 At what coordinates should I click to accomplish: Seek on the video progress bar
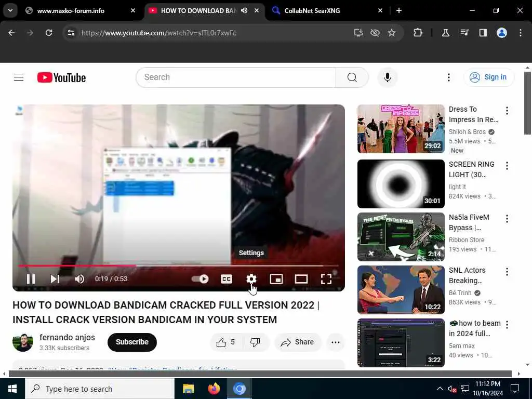179,265
